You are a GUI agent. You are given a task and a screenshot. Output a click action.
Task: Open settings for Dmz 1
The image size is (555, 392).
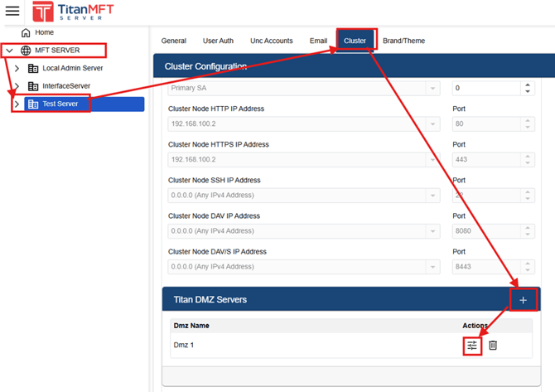[472, 346]
